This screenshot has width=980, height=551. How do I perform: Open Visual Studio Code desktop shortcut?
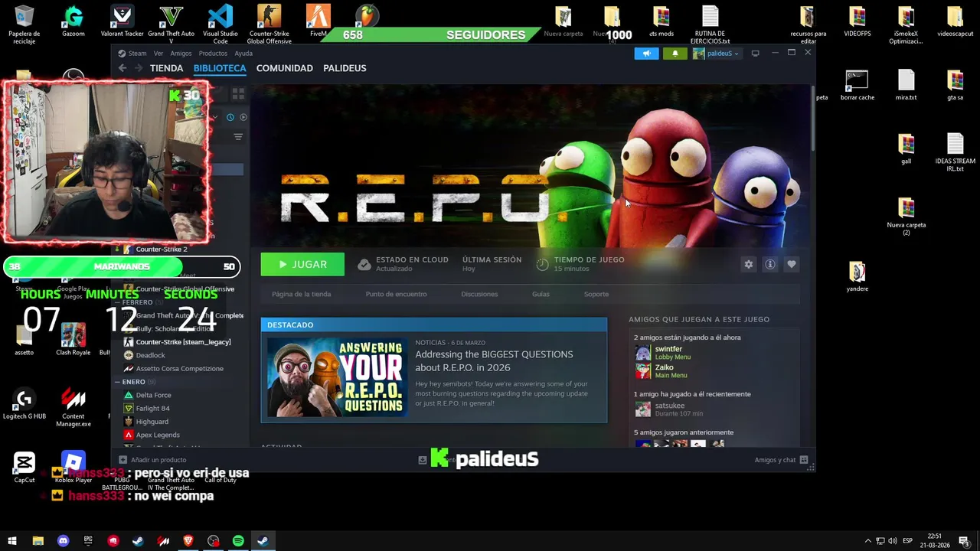click(x=220, y=24)
